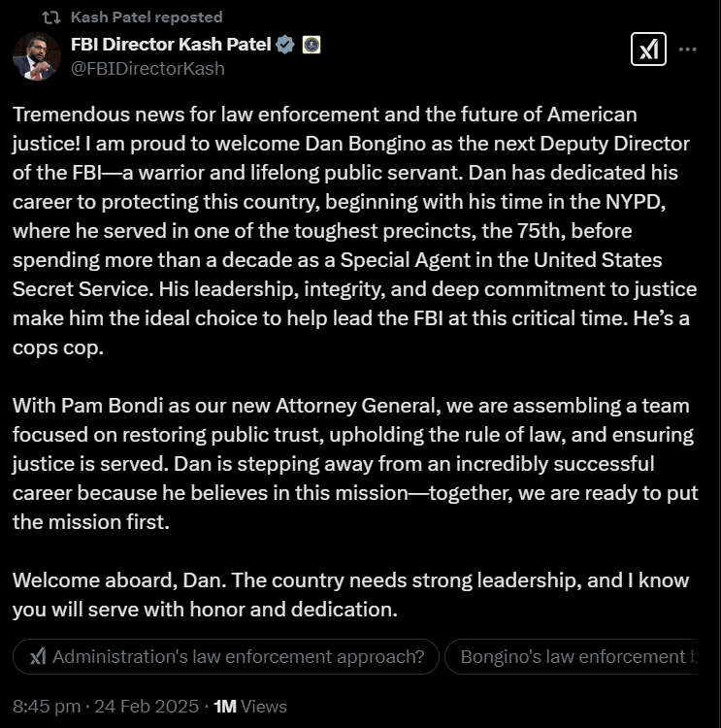The image size is (721, 728).
Task: Open Kash Patel's profile picture
Action: (x=37, y=56)
